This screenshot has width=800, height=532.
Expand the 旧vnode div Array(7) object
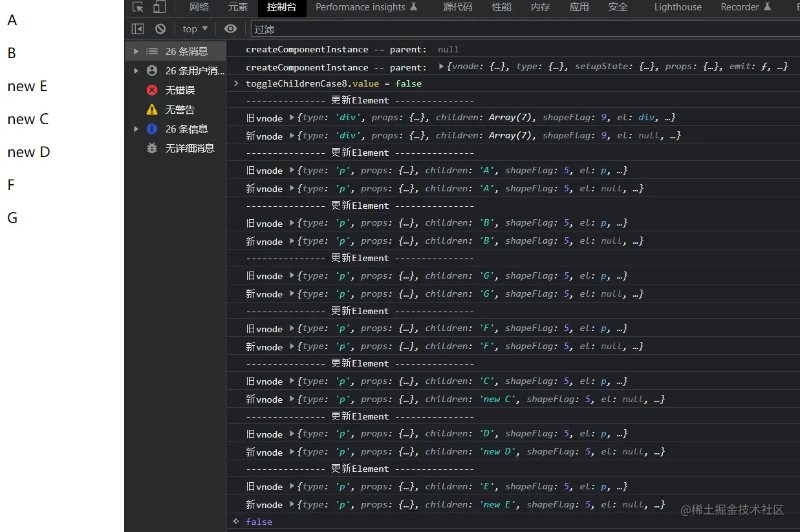[292, 117]
